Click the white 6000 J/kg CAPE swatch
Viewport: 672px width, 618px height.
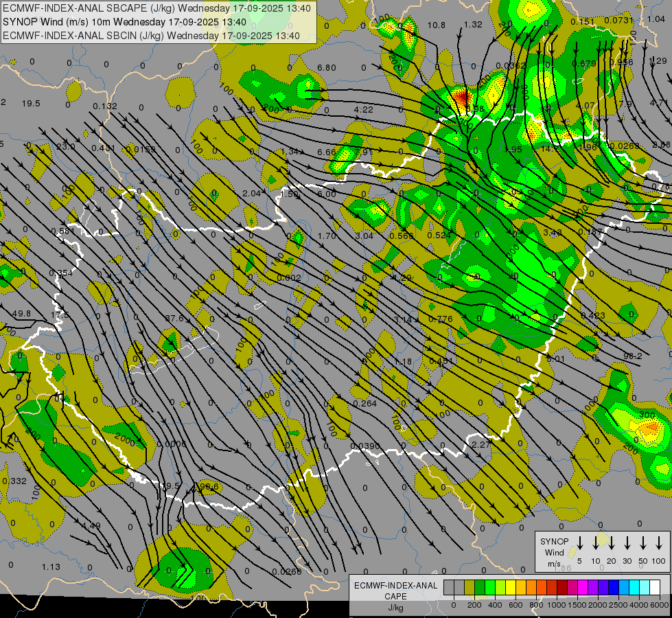click(x=655, y=588)
